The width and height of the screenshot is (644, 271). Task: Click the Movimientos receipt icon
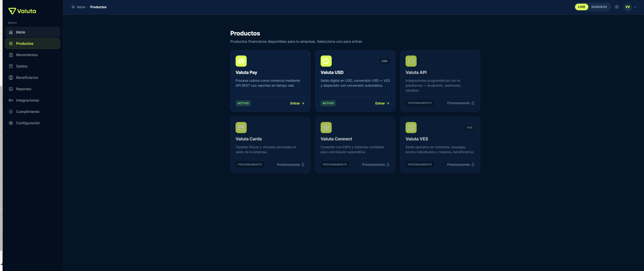[11, 55]
